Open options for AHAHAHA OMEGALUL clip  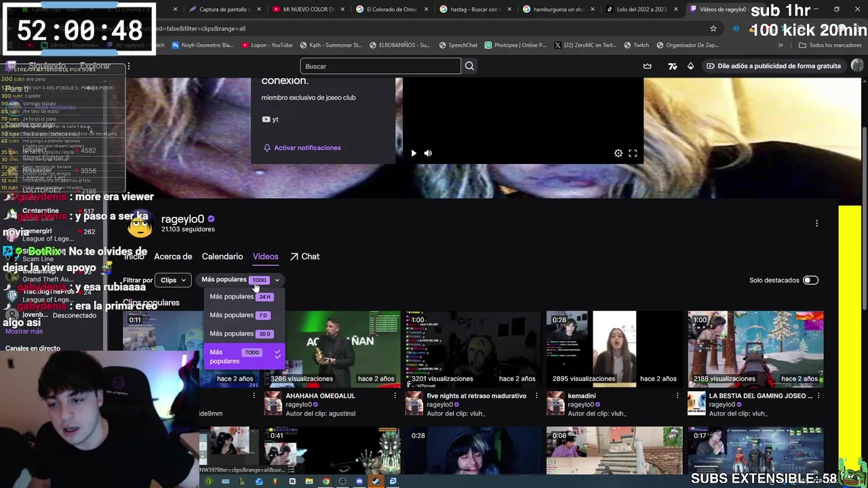pos(395,396)
